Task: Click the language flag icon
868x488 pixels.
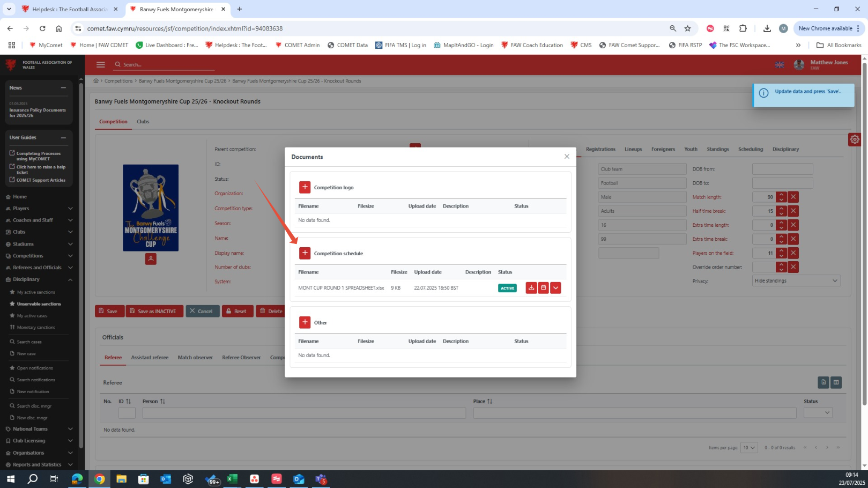Action: point(780,64)
